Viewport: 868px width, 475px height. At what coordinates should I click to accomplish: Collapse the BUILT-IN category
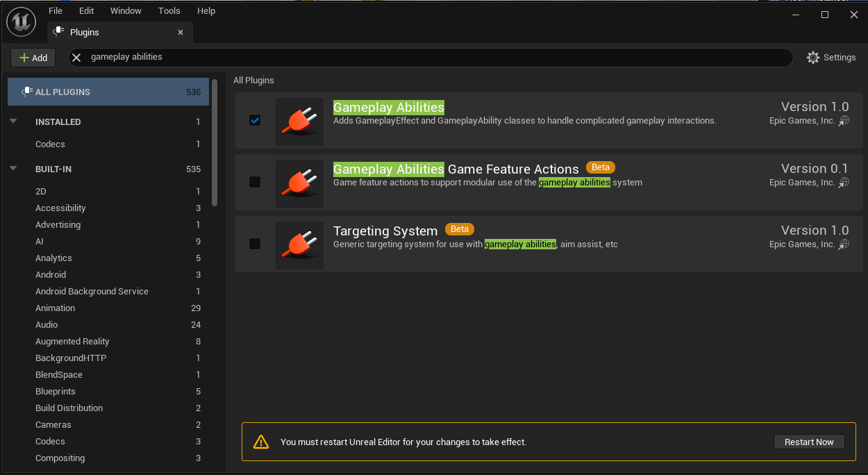tap(13, 168)
